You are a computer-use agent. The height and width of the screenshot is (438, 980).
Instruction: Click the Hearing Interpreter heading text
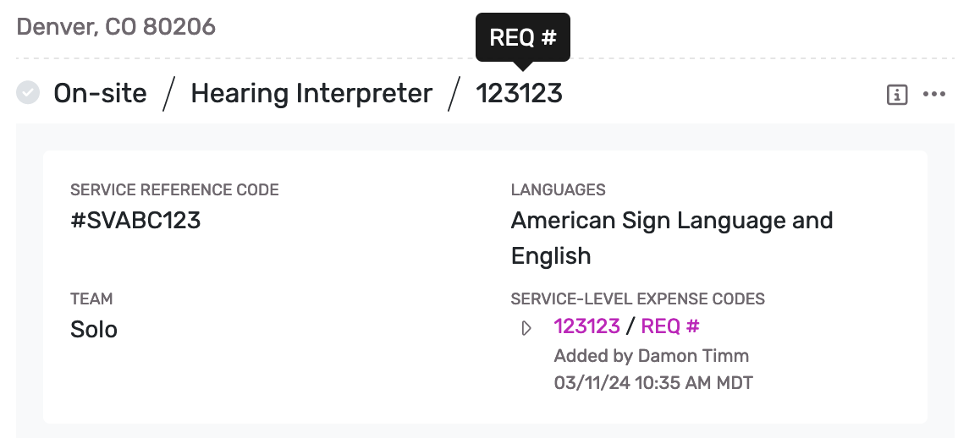click(x=311, y=93)
